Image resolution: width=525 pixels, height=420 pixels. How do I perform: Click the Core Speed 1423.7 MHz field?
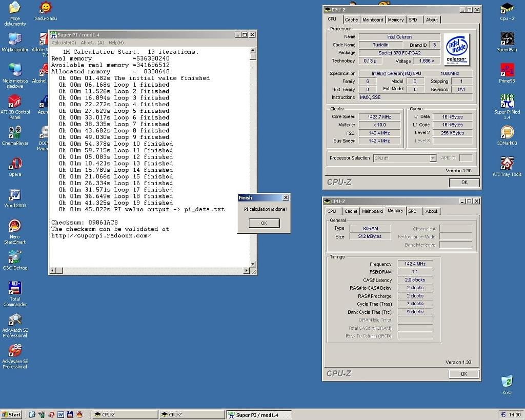pos(379,117)
